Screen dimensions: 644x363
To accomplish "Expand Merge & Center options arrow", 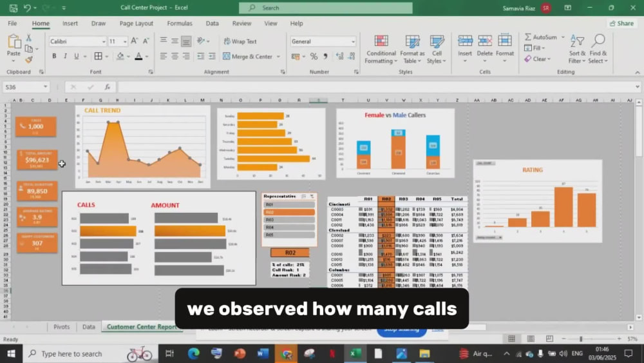I will click(278, 56).
